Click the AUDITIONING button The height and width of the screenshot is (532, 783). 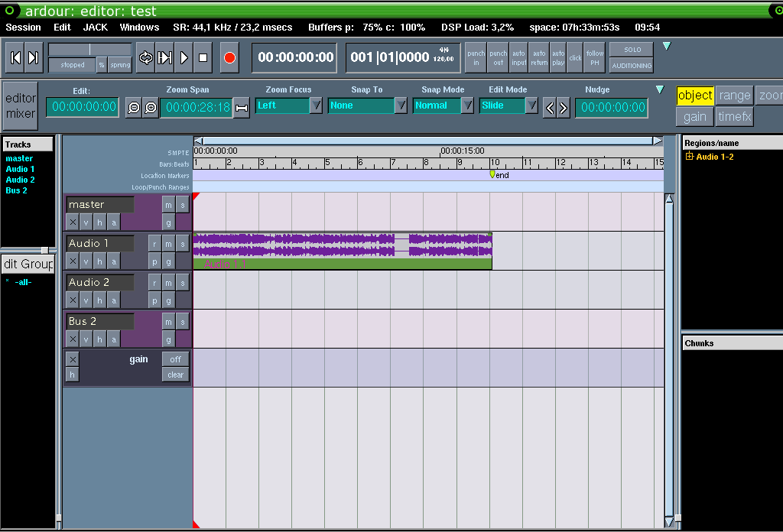tap(632, 66)
